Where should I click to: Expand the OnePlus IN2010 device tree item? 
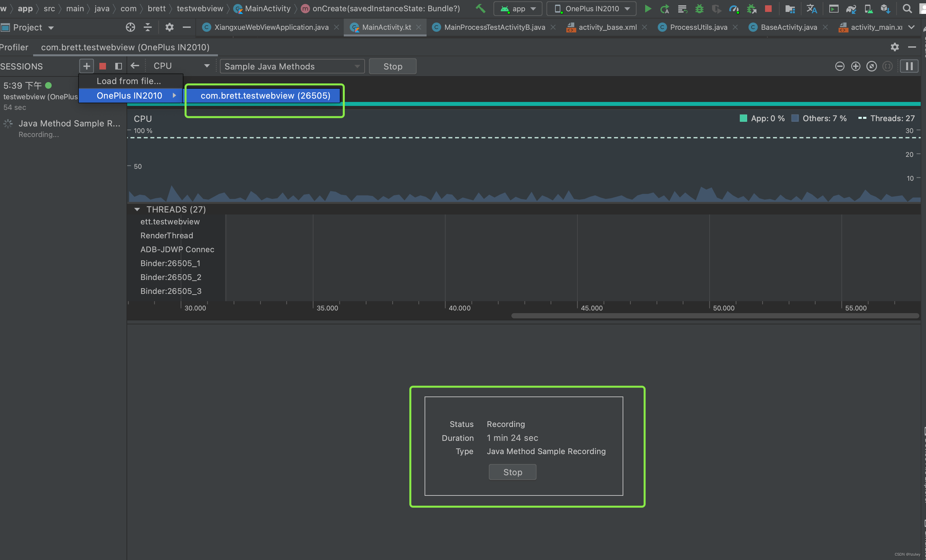173,95
